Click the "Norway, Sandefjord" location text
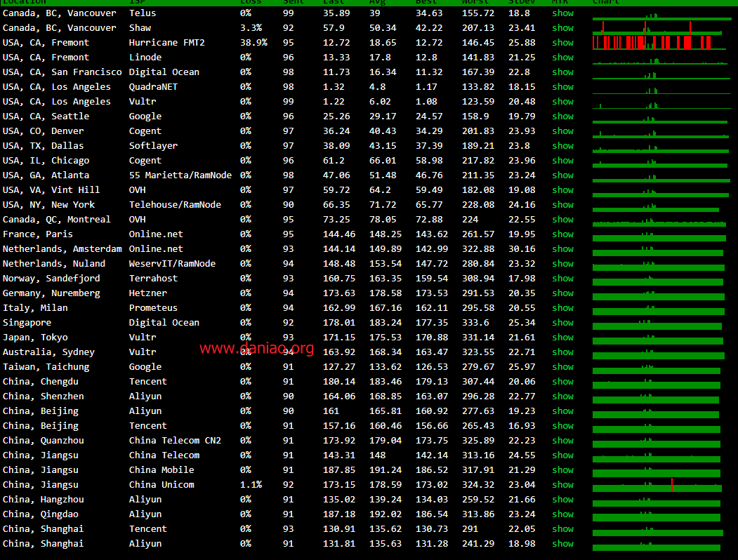Viewport: 738px width, 560px height. (51, 279)
